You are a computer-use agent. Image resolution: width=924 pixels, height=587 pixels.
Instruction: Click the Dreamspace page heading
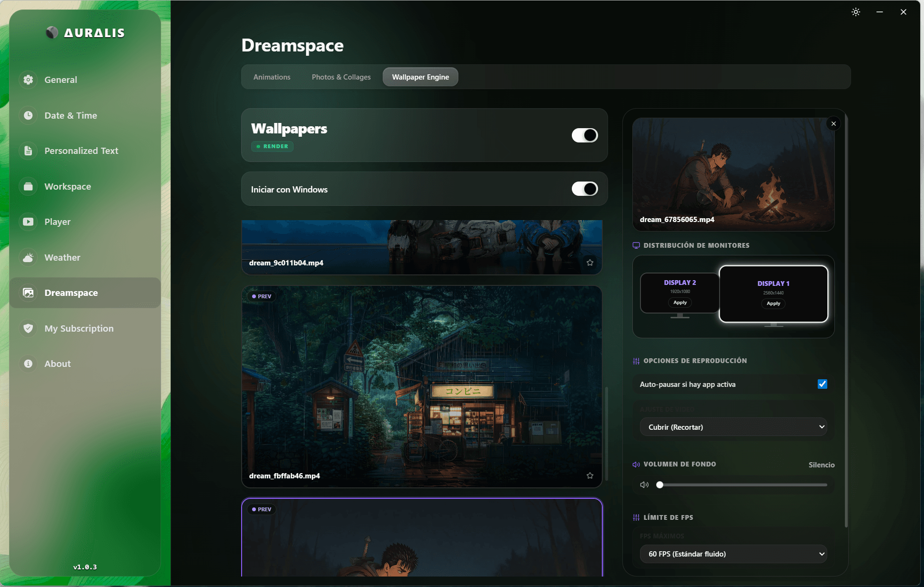292,45
